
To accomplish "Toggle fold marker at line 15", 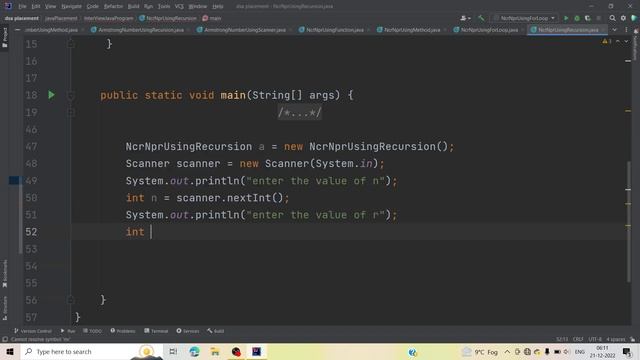I will [x=71, y=44].
